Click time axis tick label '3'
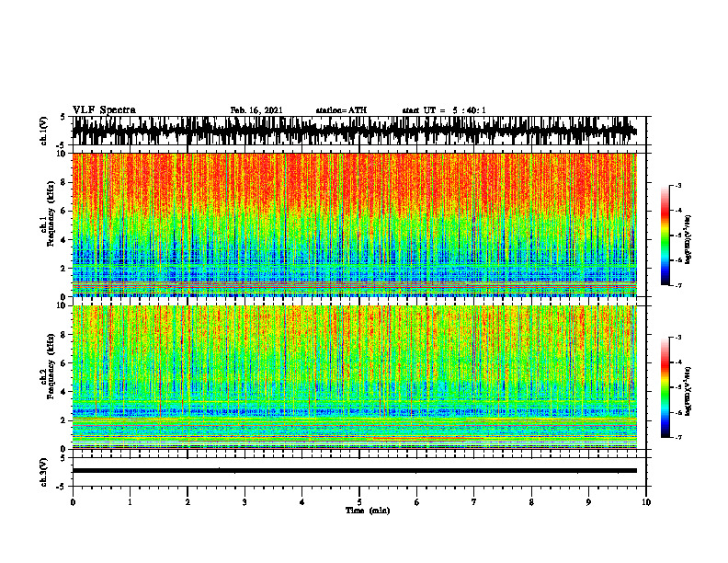Screen dimensions: 728x563 (245, 502)
